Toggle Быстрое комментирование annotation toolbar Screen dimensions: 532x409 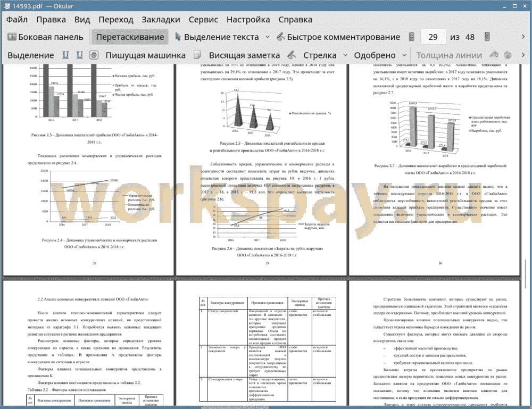tap(338, 37)
